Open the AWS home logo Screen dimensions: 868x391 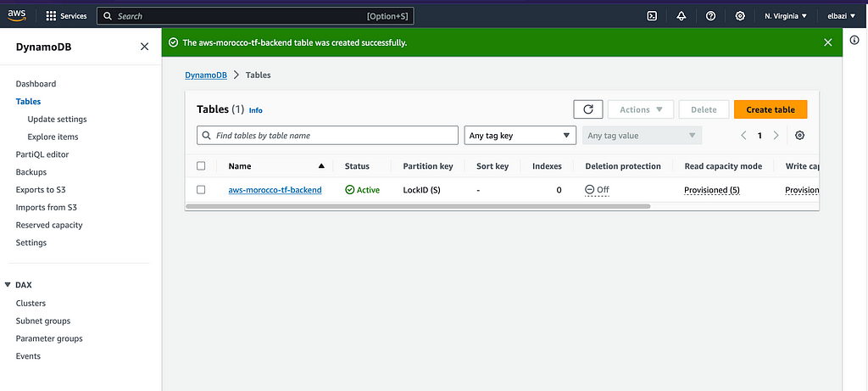click(x=17, y=16)
